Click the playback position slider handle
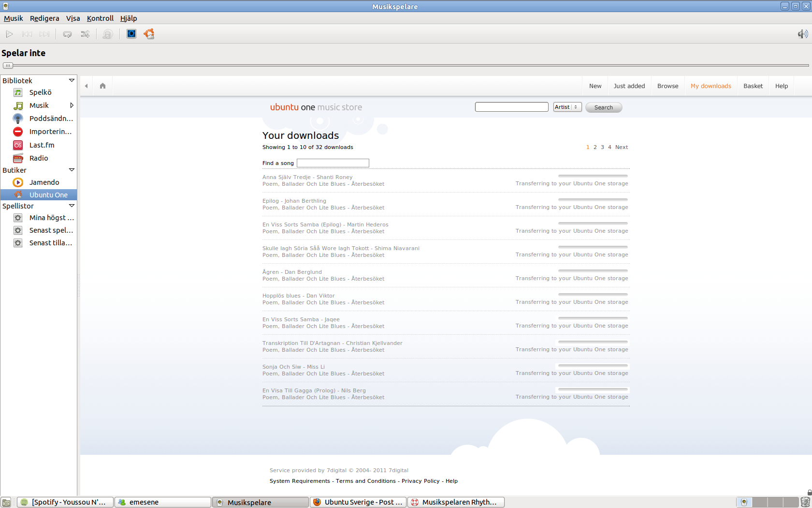Viewport: 812px width, 508px height. (x=8, y=65)
